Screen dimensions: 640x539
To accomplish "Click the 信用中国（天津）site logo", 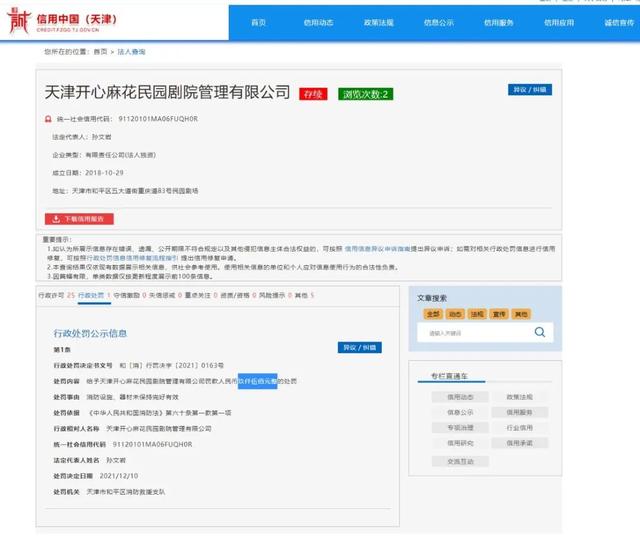I will click(x=62, y=21).
